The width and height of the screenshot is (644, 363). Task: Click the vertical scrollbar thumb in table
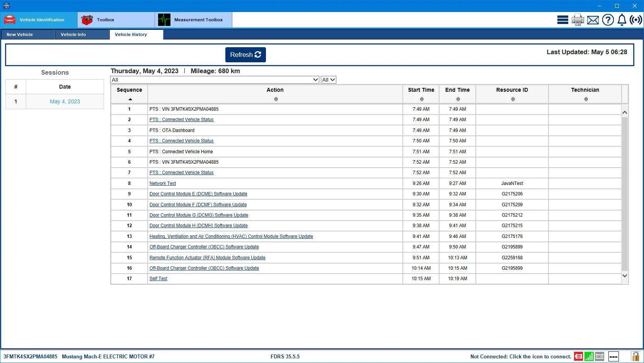[625, 193]
